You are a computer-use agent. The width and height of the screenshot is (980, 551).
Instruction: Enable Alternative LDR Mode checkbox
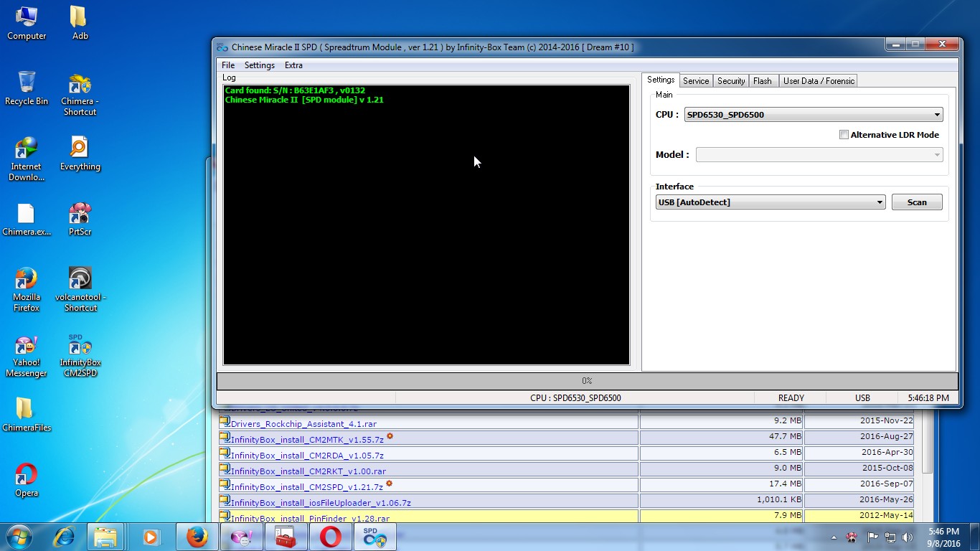pyautogui.click(x=844, y=135)
